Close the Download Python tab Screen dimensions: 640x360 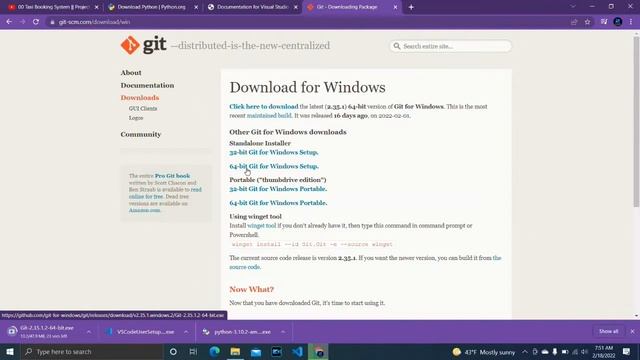click(196, 7)
